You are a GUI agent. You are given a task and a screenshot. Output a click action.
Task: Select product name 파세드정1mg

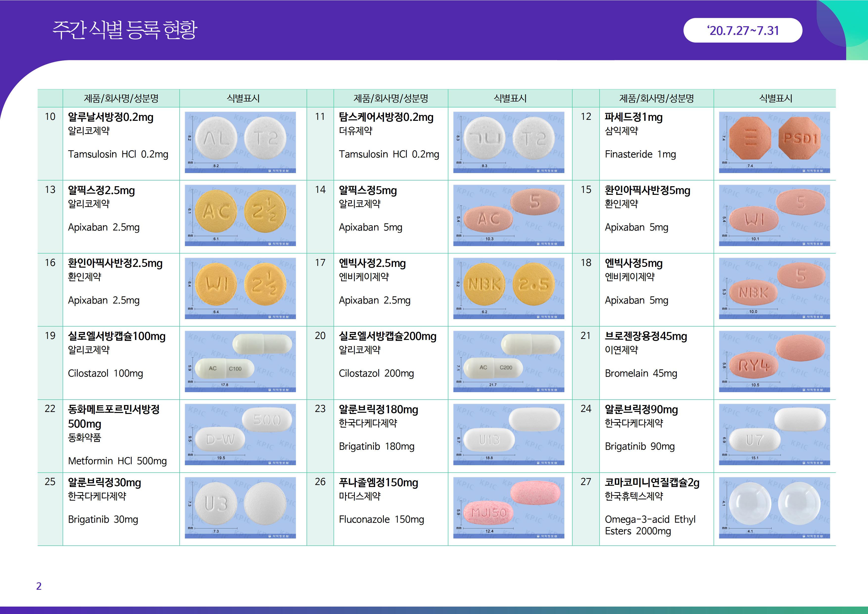click(634, 117)
